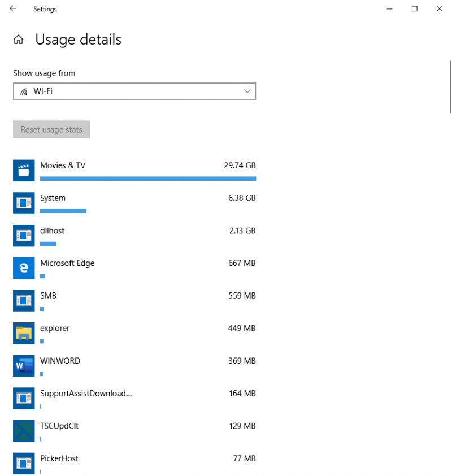Image resolution: width=452 pixels, height=476 pixels.
Task: Click the Reset usage stats button
Action: [x=51, y=129]
